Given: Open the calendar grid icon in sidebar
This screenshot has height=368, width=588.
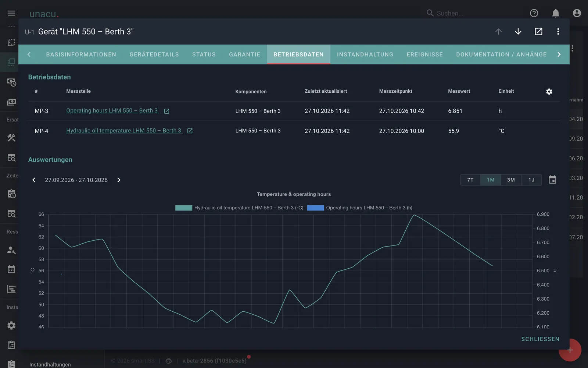Looking at the screenshot, I should (x=11, y=269).
